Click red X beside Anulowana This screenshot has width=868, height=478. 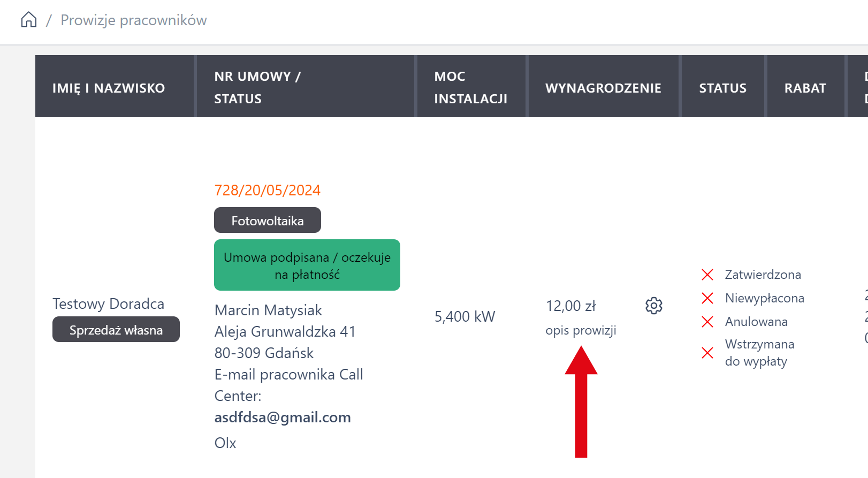(x=707, y=322)
